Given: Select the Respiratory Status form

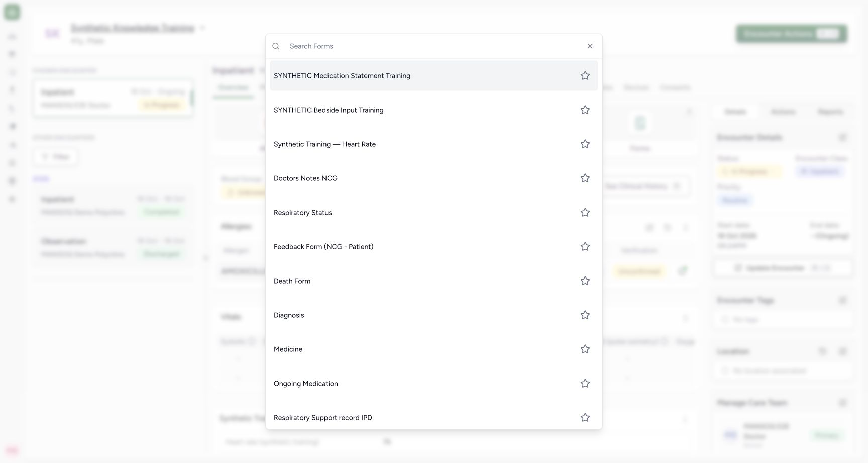Looking at the screenshot, I should (x=434, y=213).
